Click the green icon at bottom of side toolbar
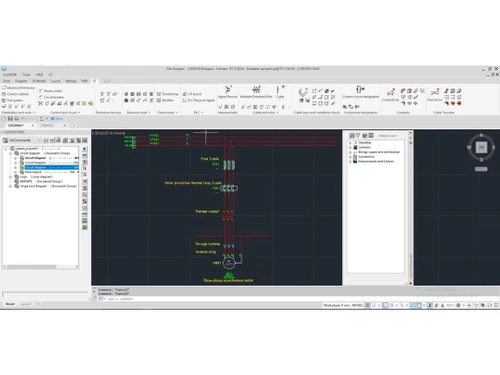Screen dimensions: 500x375 point(85,227)
